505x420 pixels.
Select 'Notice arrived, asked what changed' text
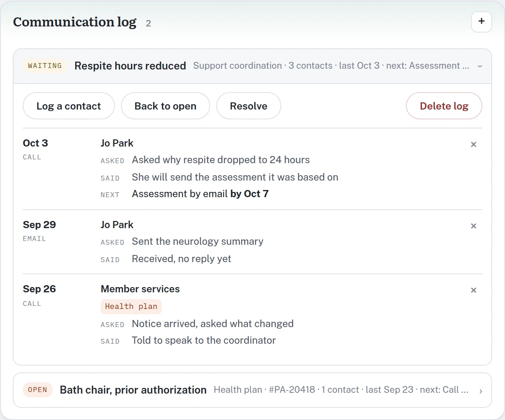pos(212,324)
